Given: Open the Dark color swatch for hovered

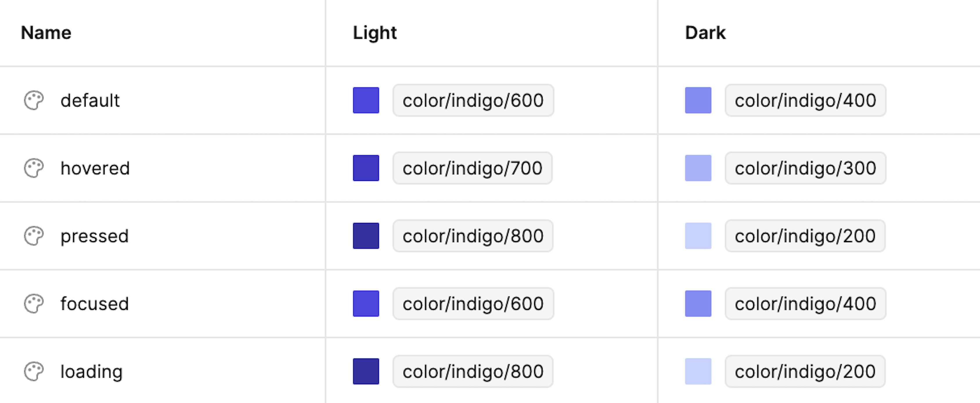Looking at the screenshot, I should 698,168.
